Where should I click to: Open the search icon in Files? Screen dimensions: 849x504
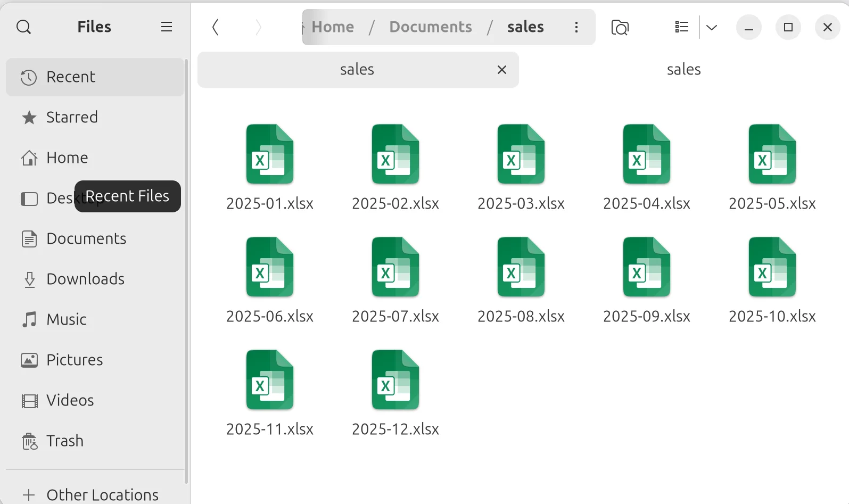coord(24,27)
